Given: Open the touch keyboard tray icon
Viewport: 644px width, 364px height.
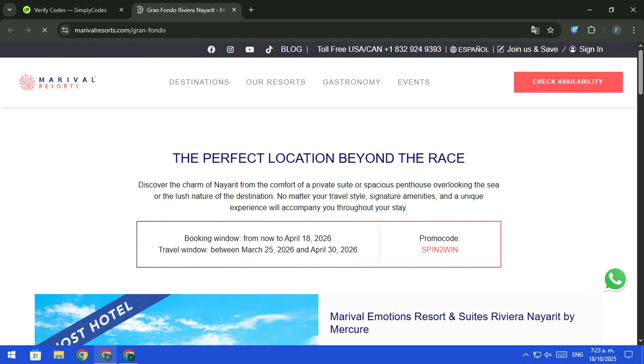Looking at the screenshot, I should 562,355.
